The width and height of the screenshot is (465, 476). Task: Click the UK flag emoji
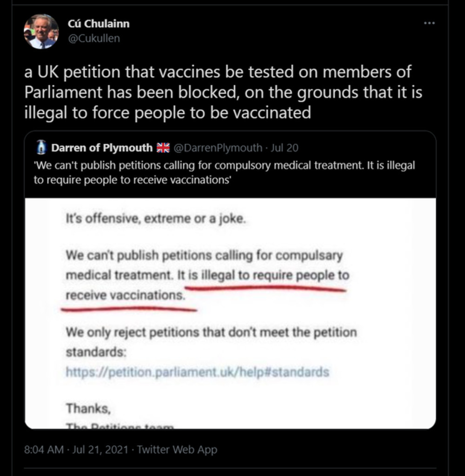(163, 148)
